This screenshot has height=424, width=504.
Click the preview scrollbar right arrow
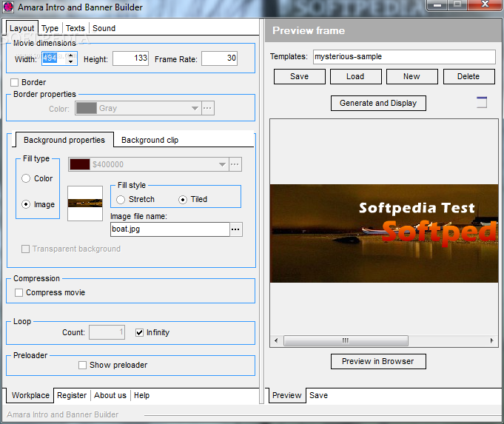point(491,340)
